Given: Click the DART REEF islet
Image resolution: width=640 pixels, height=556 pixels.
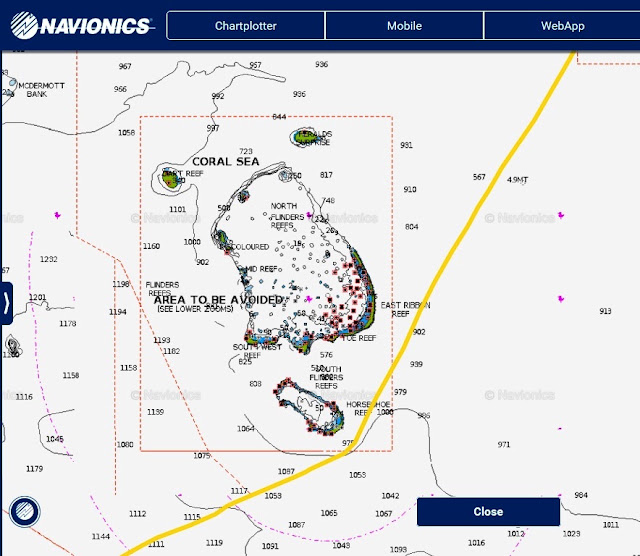Looking at the screenshot, I should click(171, 178).
